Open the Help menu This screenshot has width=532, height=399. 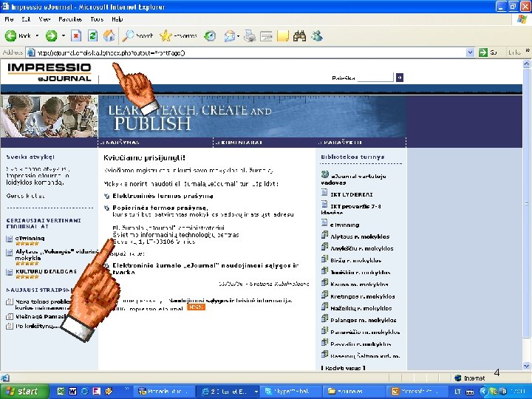(x=117, y=19)
